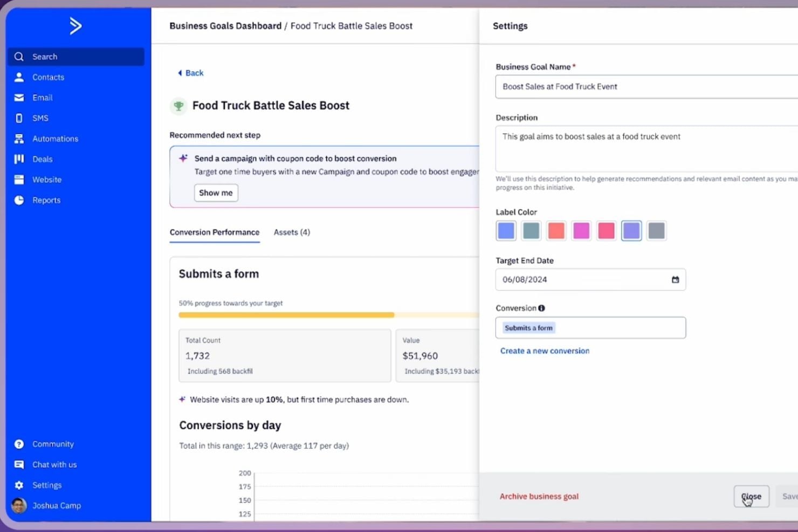Open the SMS section

point(40,118)
